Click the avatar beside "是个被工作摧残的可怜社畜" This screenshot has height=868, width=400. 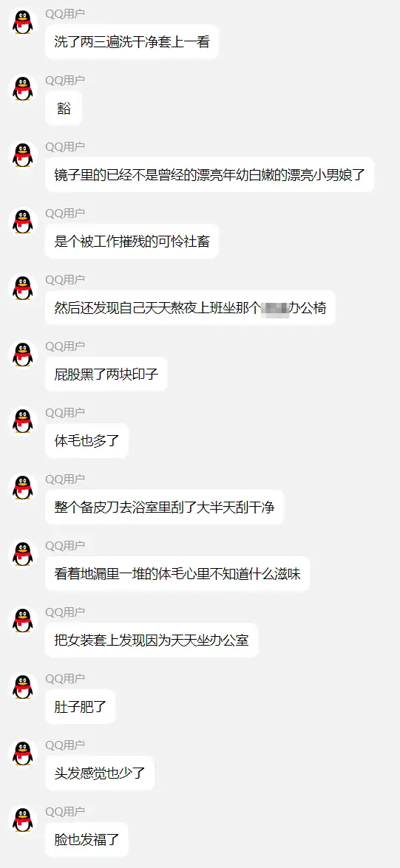tap(23, 222)
